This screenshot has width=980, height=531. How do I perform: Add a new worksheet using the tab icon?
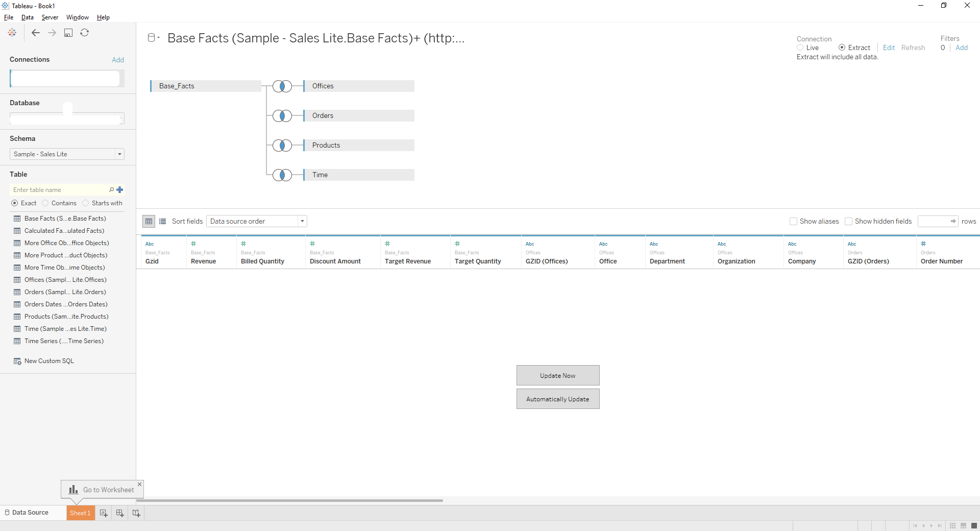pyautogui.click(x=104, y=513)
